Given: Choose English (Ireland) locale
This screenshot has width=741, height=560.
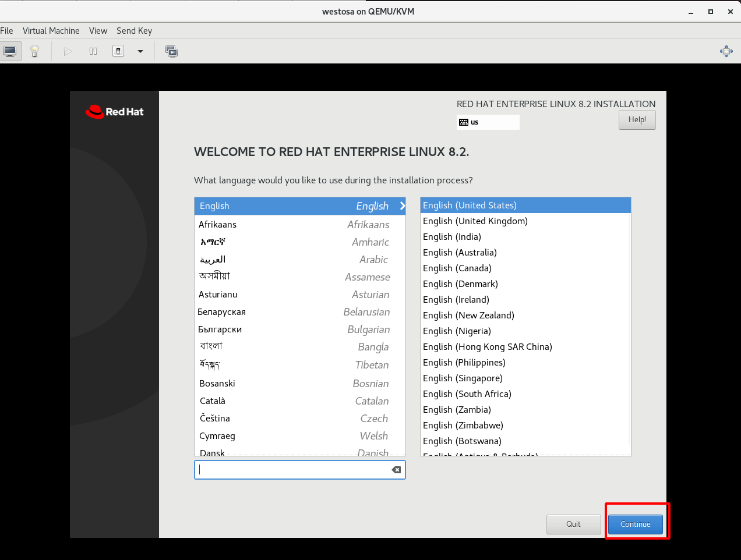Looking at the screenshot, I should tap(525, 300).
